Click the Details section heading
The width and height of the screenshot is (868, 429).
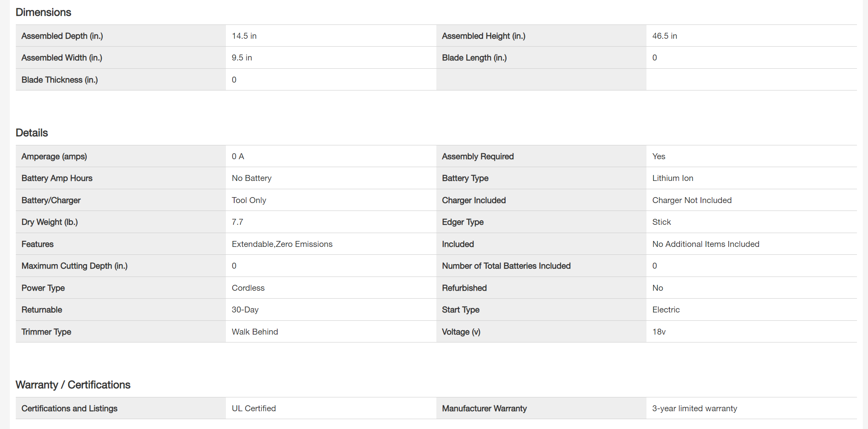(x=32, y=133)
